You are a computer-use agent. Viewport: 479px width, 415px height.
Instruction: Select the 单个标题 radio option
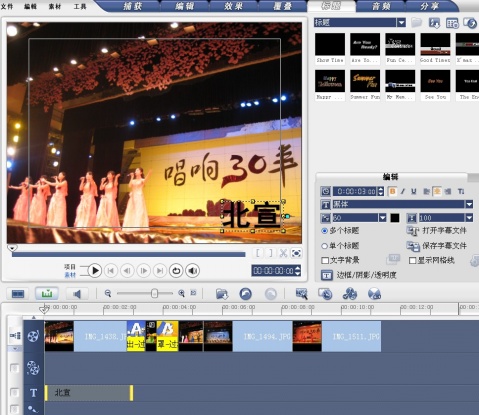point(324,246)
